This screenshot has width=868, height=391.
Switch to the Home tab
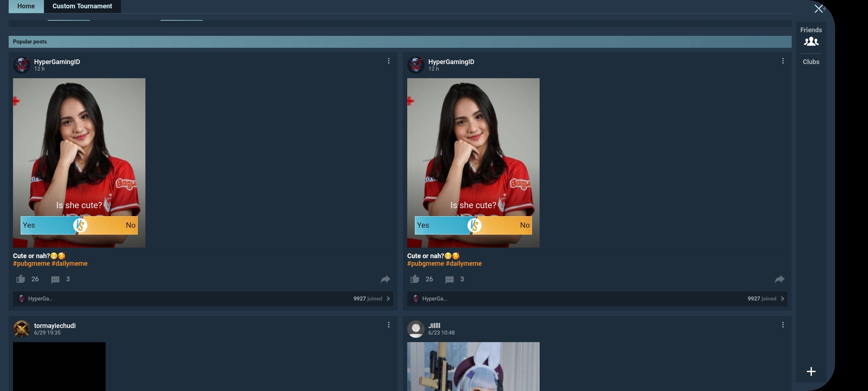click(26, 6)
